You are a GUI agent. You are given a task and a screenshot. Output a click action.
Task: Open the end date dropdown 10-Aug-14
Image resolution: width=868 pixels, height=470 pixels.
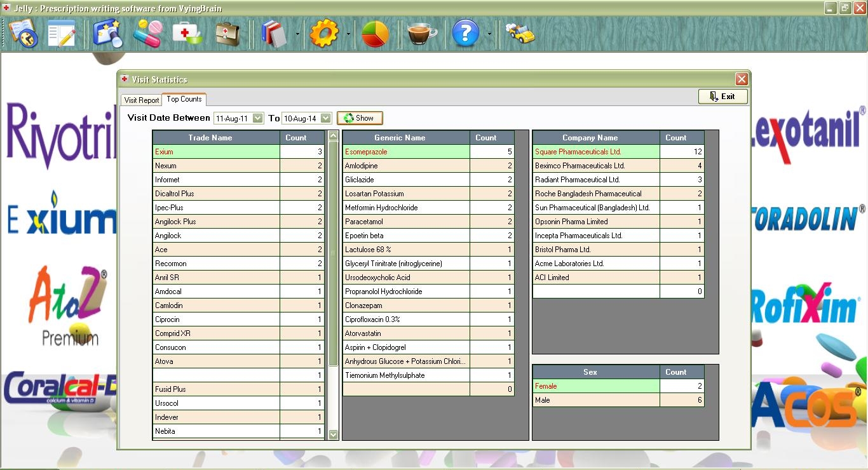point(325,118)
